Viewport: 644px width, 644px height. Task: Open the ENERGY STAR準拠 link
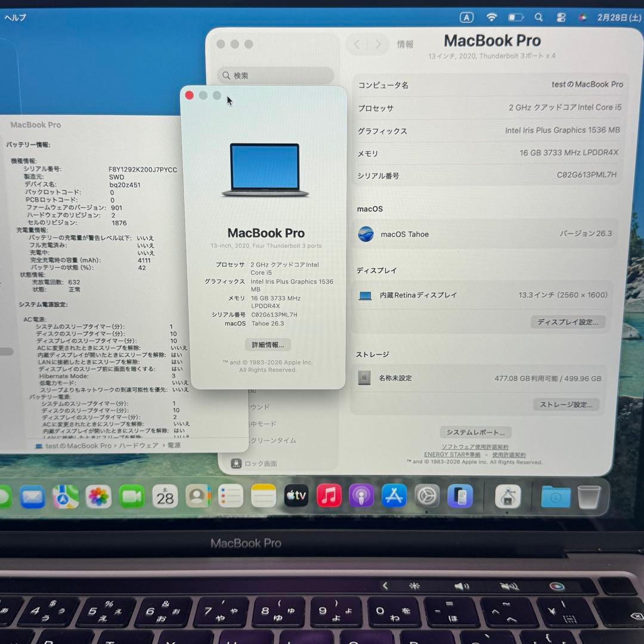click(452, 454)
